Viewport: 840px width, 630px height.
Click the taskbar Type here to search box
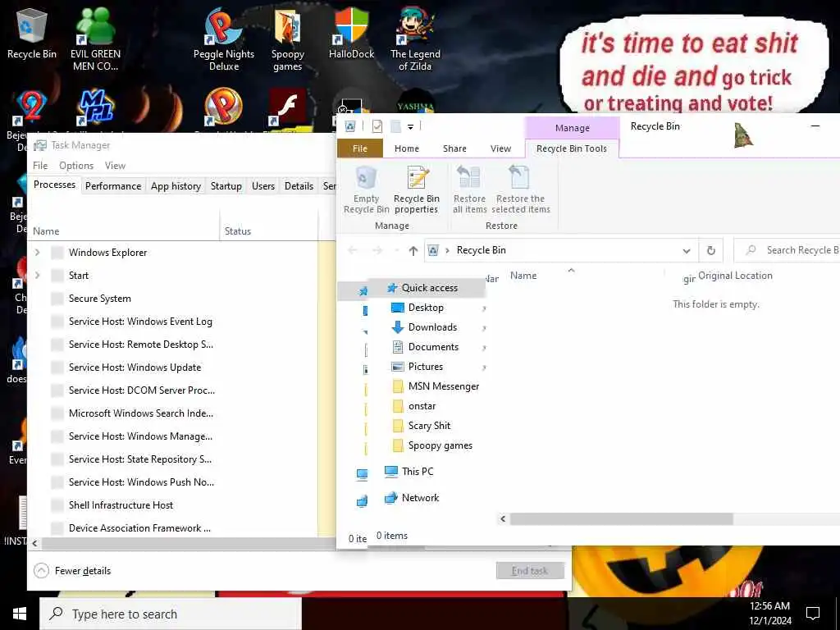[x=171, y=614]
